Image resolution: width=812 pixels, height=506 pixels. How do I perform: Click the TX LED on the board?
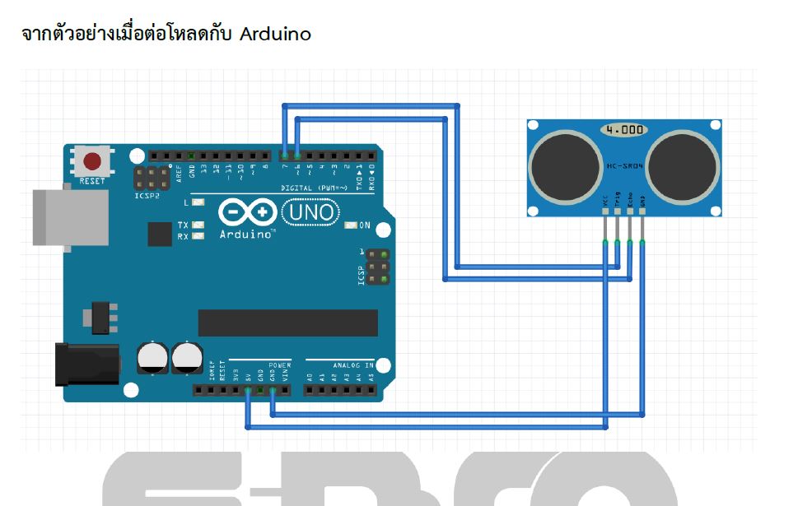tap(198, 225)
